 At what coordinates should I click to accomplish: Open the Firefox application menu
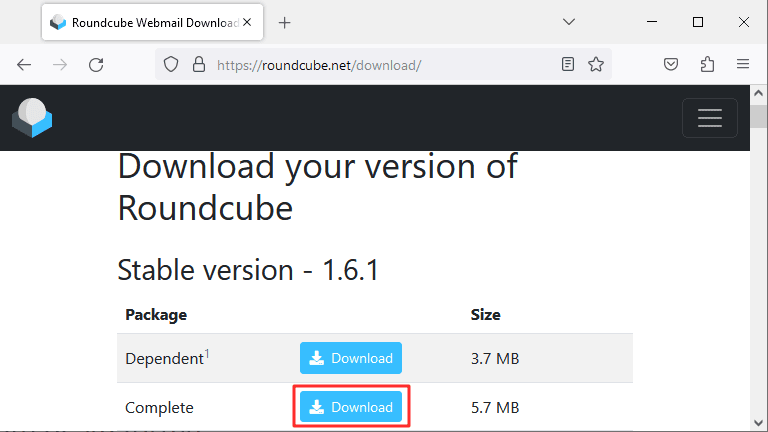pos(743,64)
